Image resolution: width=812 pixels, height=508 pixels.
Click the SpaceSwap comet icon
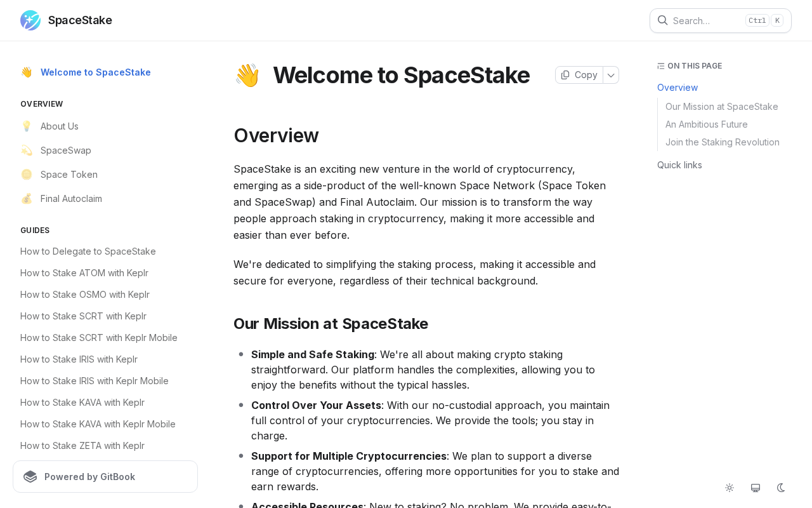tap(26, 150)
